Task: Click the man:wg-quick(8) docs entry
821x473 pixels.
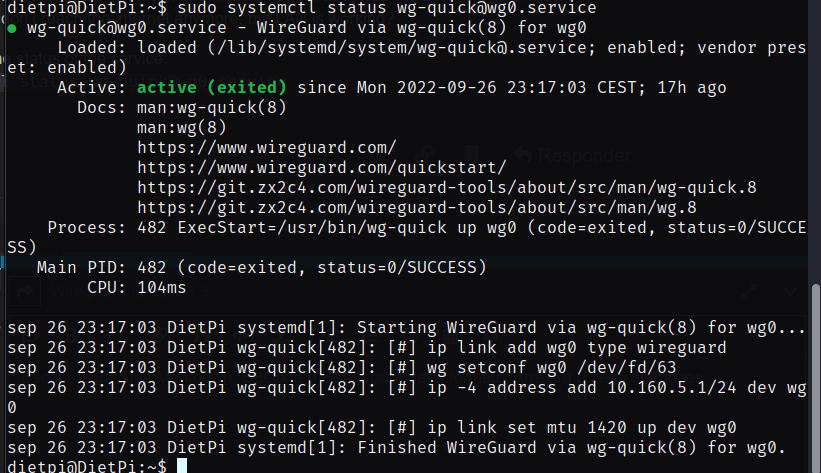Action: pyautogui.click(x=212, y=108)
